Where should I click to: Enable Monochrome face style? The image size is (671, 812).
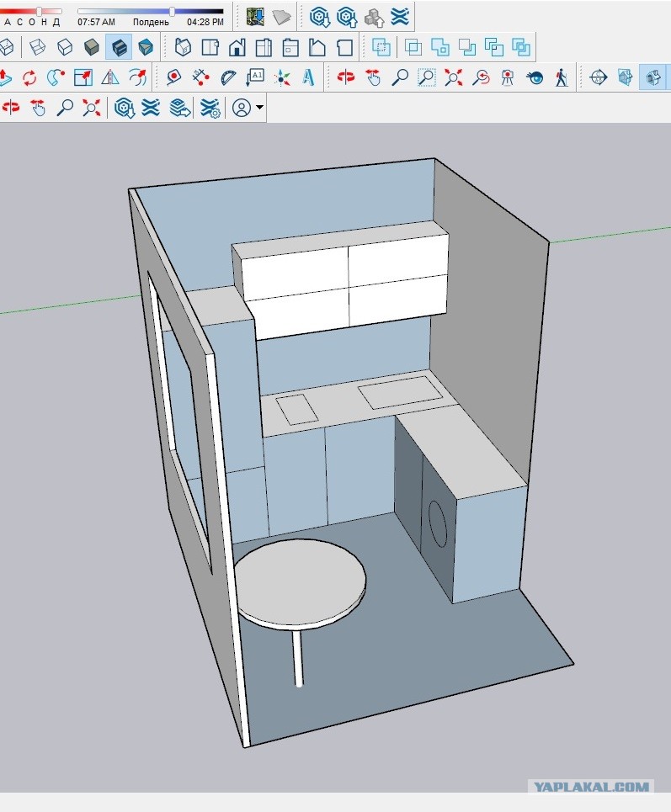[x=146, y=47]
